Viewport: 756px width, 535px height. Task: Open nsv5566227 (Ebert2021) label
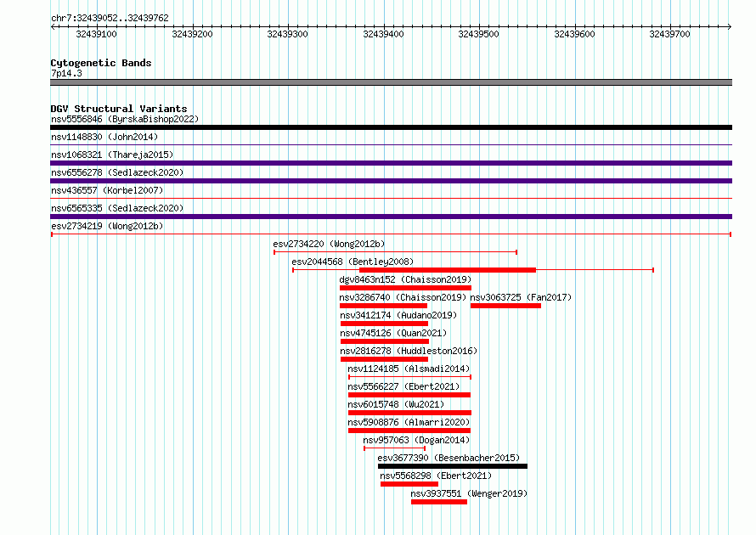pyautogui.click(x=403, y=386)
